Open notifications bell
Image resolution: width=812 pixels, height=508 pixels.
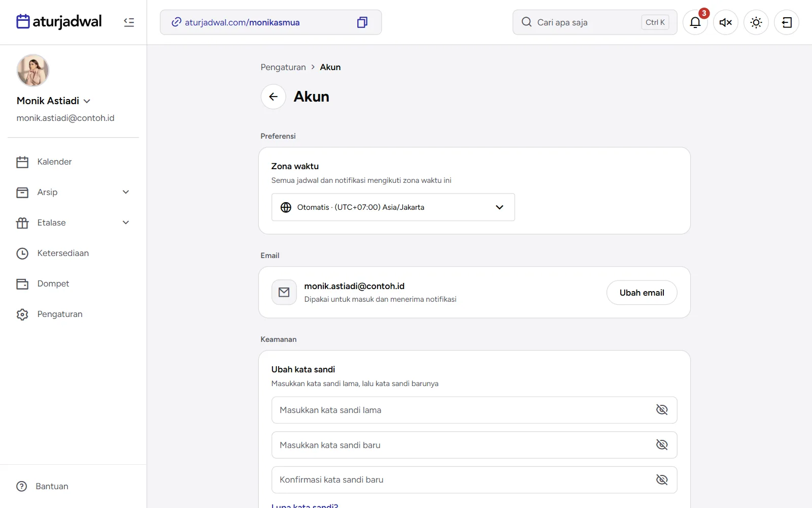coord(695,22)
